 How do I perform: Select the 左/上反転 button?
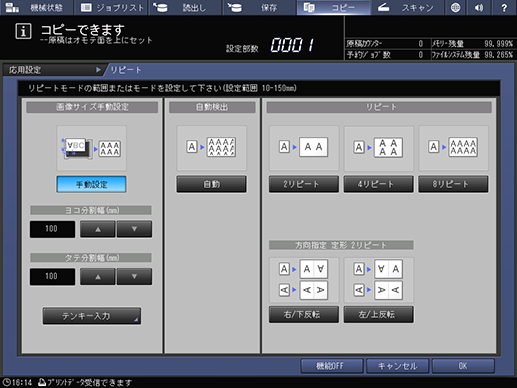tap(379, 314)
